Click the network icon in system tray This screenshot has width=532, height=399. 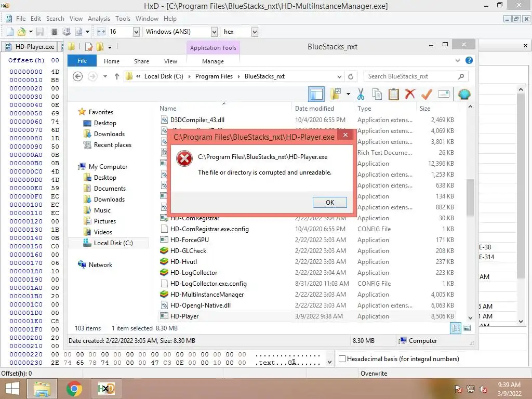click(470, 389)
